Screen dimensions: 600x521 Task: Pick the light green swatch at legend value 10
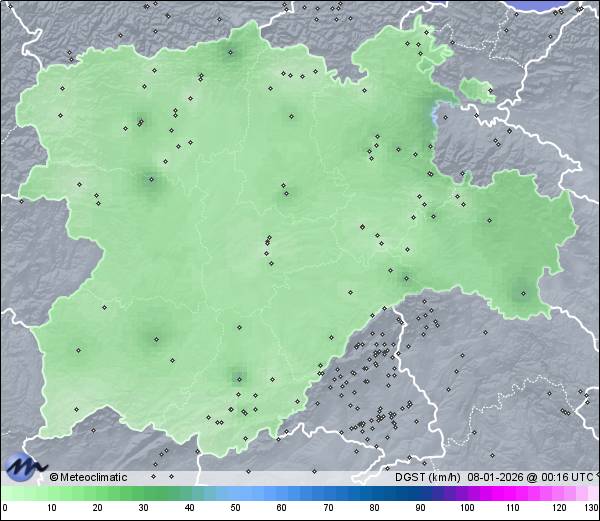pyautogui.click(x=50, y=494)
